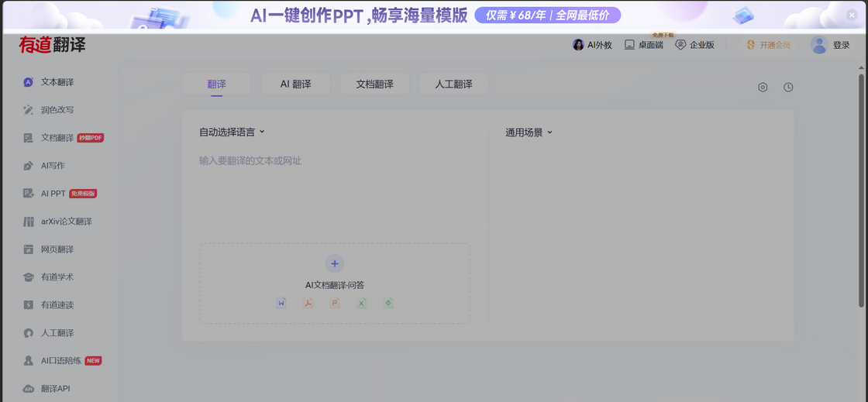The height and width of the screenshot is (402, 868).
Task: Click the Excel file type icon
Action: 361,303
